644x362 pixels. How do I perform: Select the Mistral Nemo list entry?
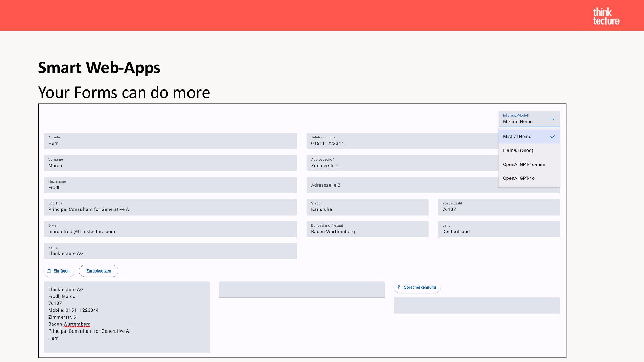point(517,136)
